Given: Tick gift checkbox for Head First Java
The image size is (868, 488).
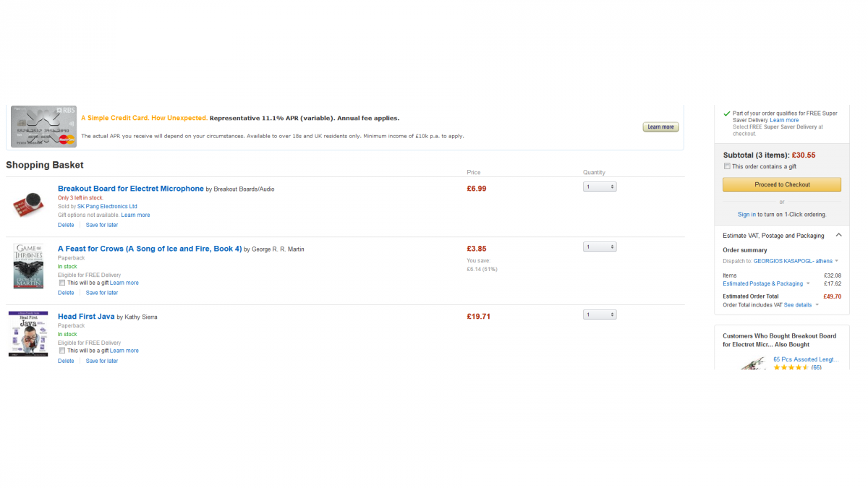Looking at the screenshot, I should 62,351.
